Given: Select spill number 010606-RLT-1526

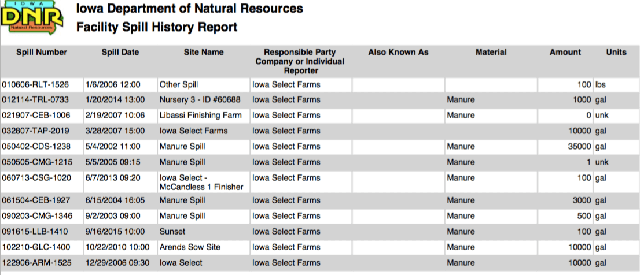Looking at the screenshot, I should coord(35,85).
